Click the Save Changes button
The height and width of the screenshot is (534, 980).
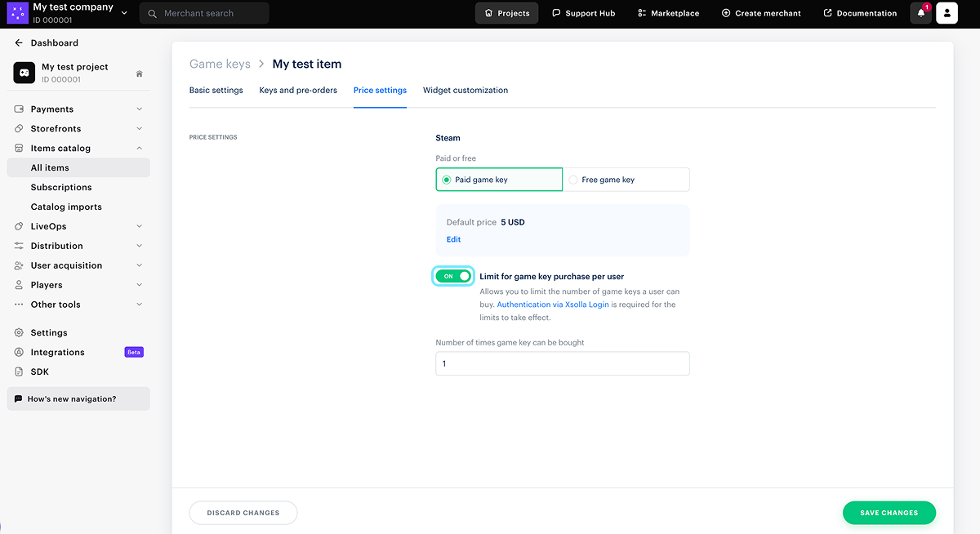(889, 513)
